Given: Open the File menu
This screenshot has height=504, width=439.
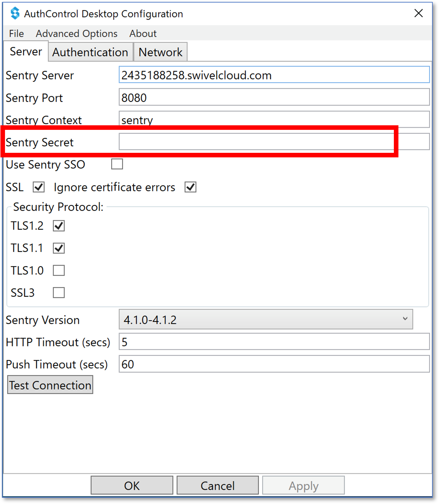Looking at the screenshot, I should (16, 34).
